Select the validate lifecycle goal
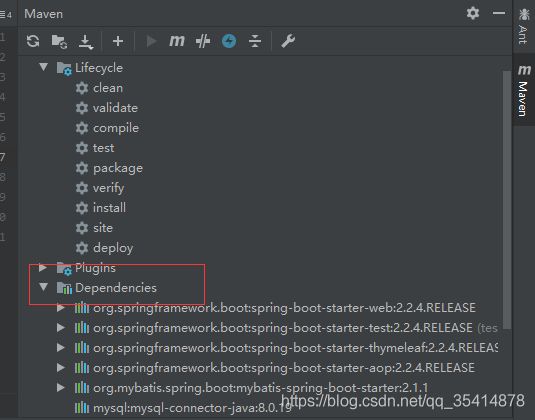This screenshot has width=535, height=420. 115,108
